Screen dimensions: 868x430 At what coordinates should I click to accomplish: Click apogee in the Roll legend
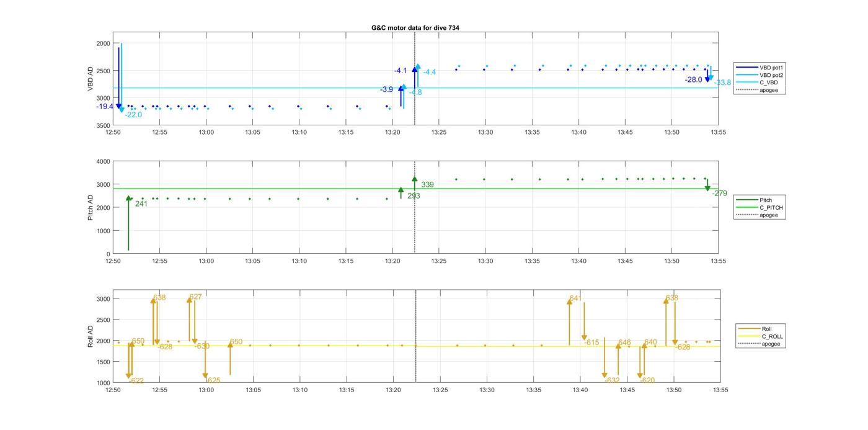pos(761,344)
